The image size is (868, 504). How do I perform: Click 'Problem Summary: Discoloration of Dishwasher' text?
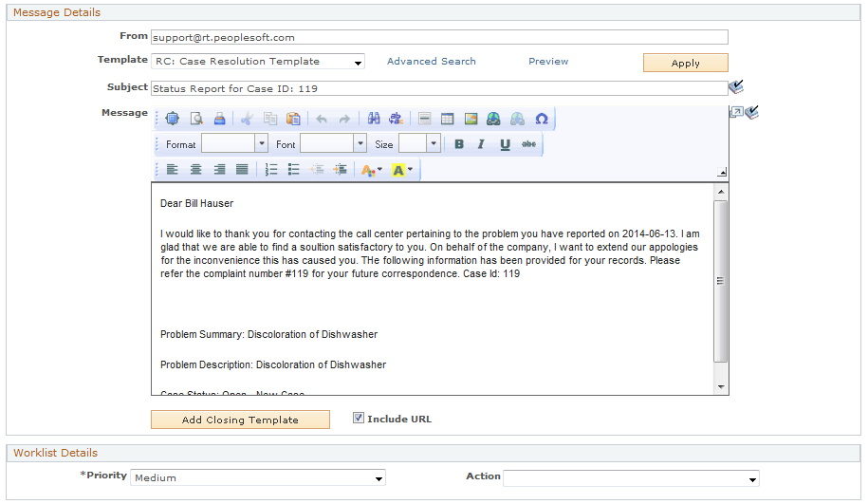269,334
